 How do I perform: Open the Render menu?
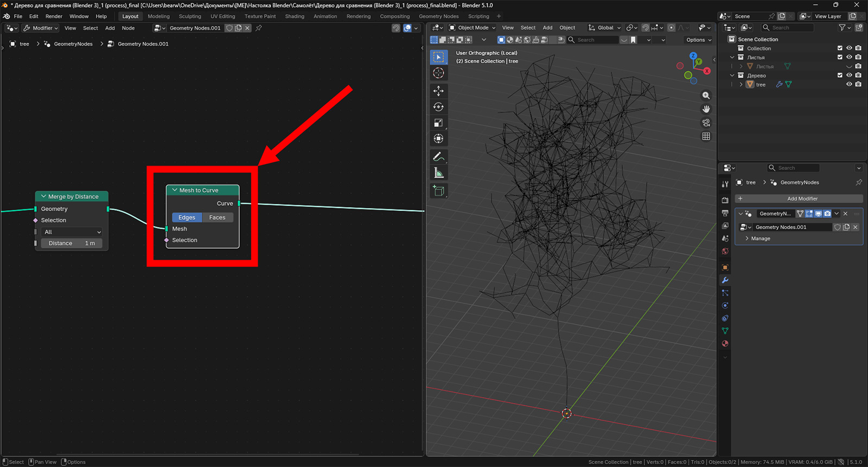click(54, 16)
